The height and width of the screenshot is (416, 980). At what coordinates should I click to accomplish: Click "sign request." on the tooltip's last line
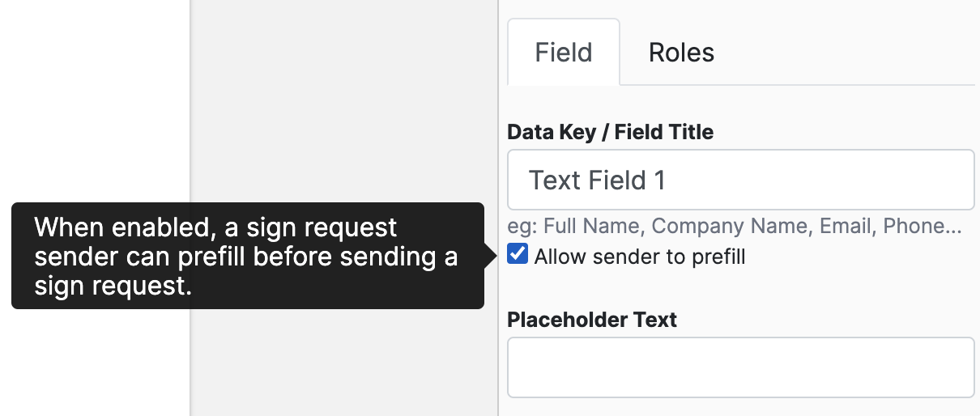point(113,285)
